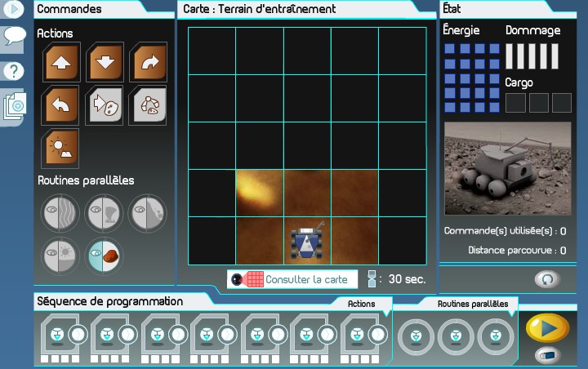This screenshot has width=588, height=369.
Task: Click the Consulter la carte button
Action: [293, 279]
